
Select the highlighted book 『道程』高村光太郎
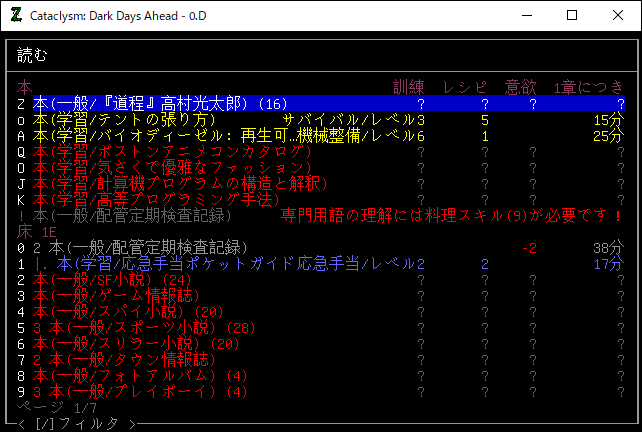pyautogui.click(x=160, y=103)
